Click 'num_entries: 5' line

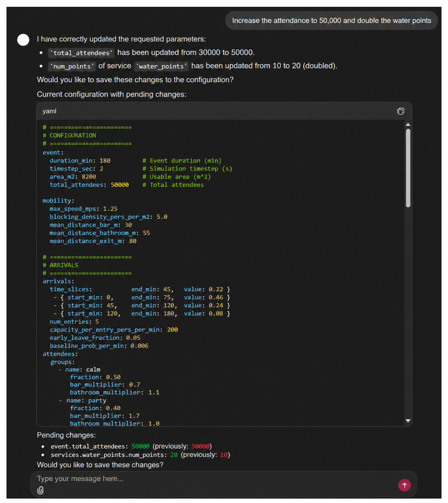point(74,321)
